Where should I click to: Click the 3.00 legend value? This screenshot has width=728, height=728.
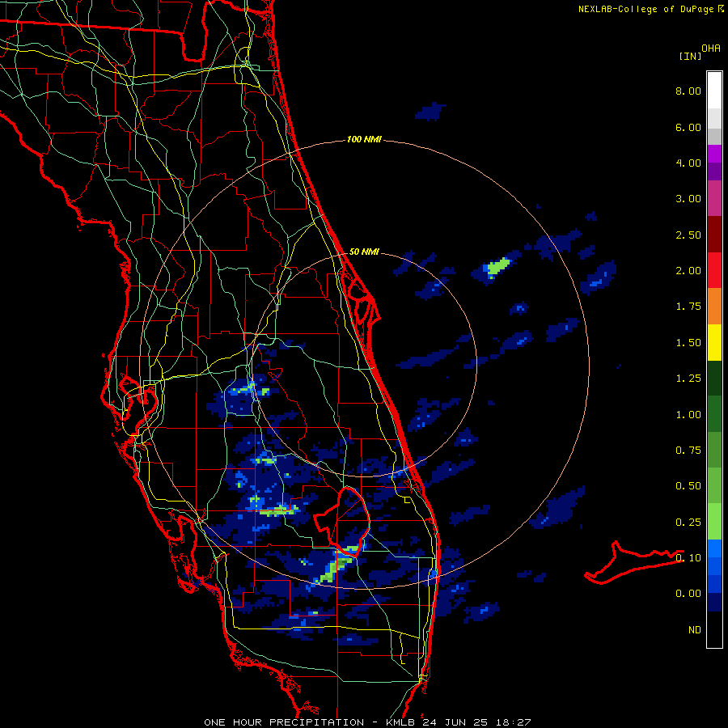coord(688,199)
